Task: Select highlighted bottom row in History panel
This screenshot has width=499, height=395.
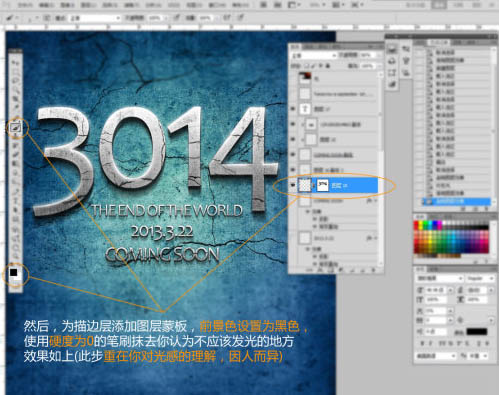Action: click(456, 201)
